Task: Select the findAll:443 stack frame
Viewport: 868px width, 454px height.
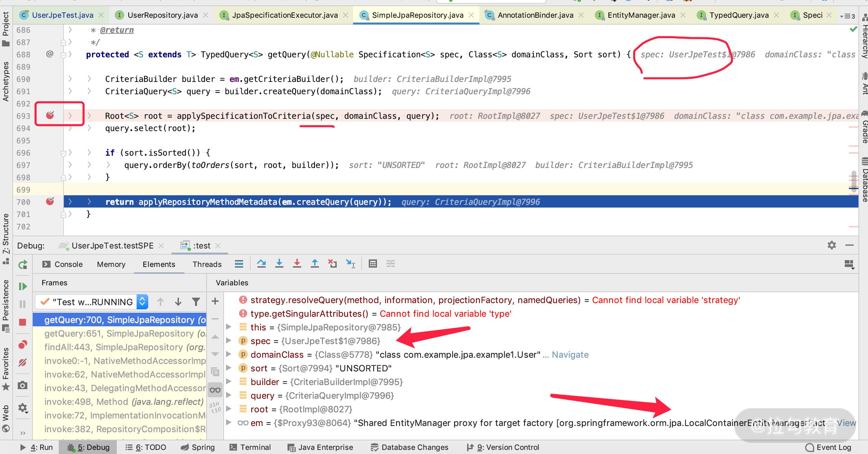Action: point(124,347)
